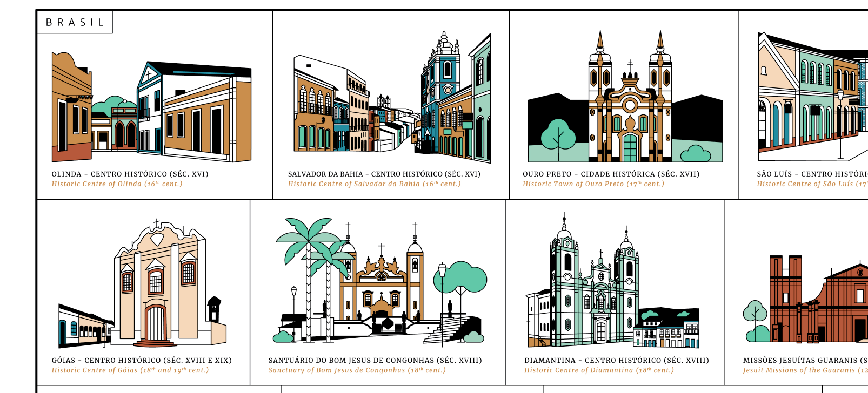The width and height of the screenshot is (868, 393).
Task: Click the BRASIL label box
Action: 75,22
